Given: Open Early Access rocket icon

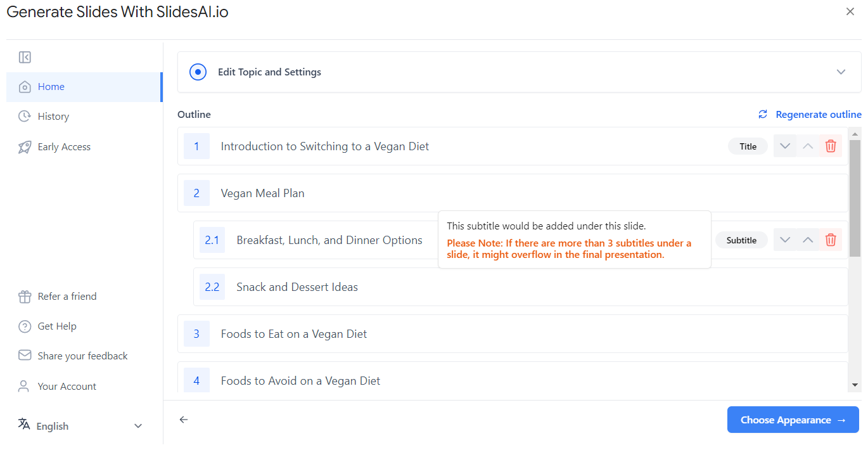Looking at the screenshot, I should (25, 147).
